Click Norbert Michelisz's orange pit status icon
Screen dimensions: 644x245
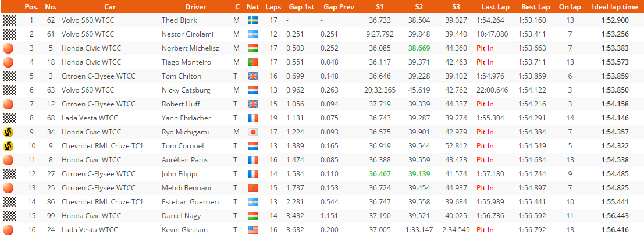(x=8, y=48)
